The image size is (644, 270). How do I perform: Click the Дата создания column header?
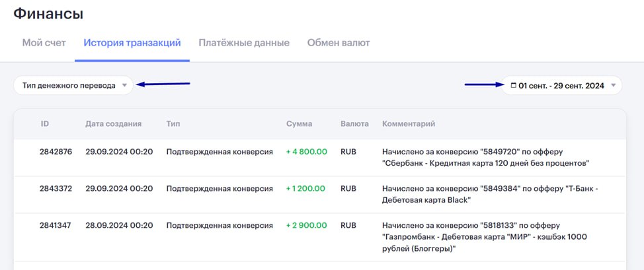tap(113, 123)
